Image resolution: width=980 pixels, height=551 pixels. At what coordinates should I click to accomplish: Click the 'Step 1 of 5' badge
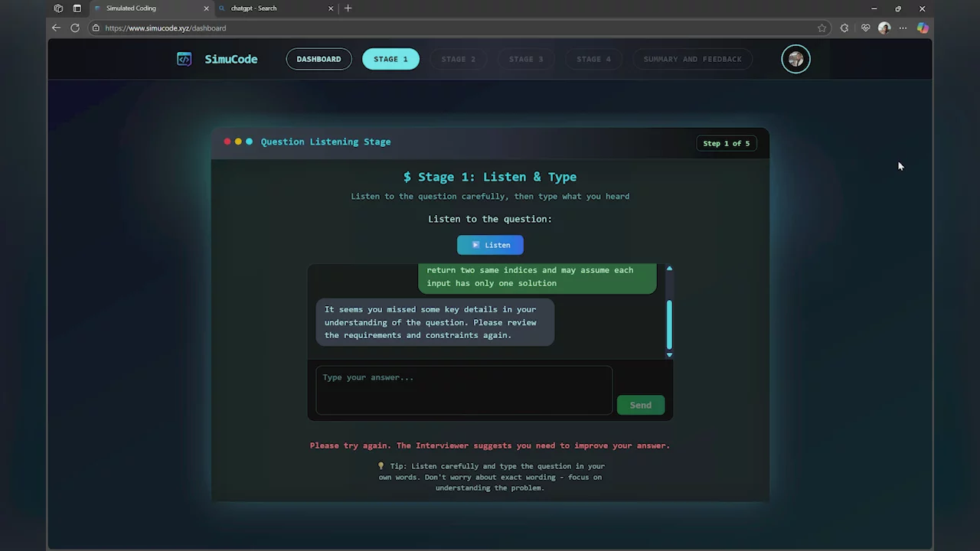tap(727, 143)
